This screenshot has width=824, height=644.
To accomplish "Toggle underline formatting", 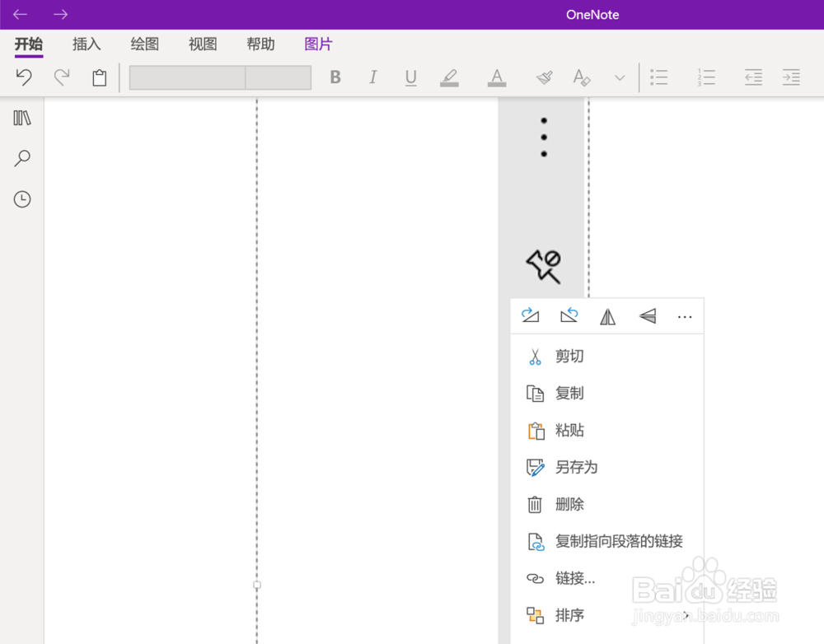I will [x=411, y=77].
